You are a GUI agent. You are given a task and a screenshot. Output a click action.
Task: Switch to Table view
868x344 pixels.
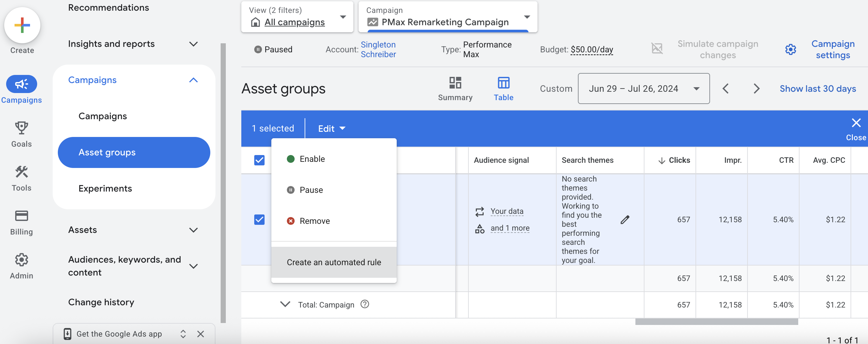(503, 89)
